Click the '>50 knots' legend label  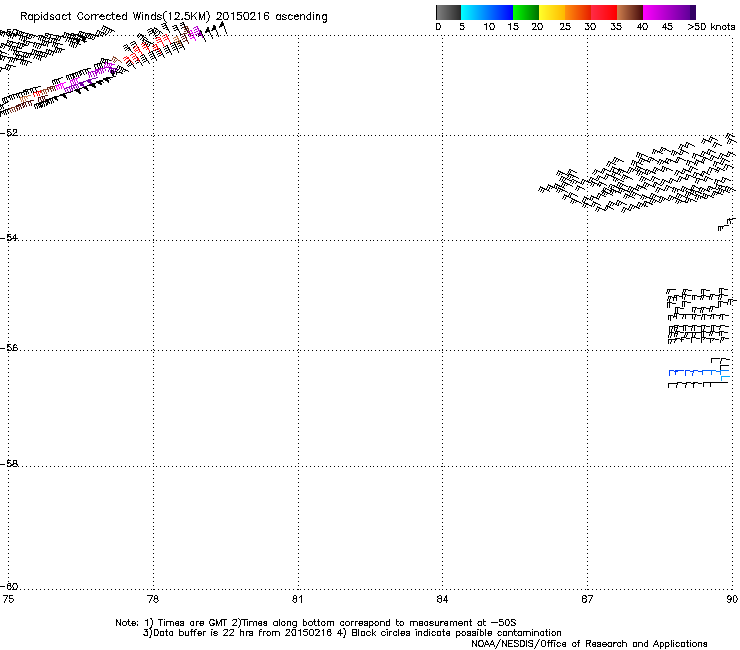(711, 27)
